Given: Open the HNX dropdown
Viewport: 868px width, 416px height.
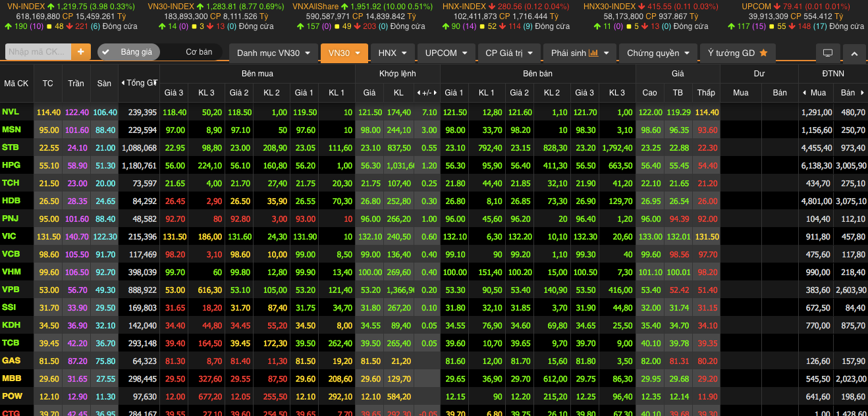Looking at the screenshot, I should click(393, 53).
